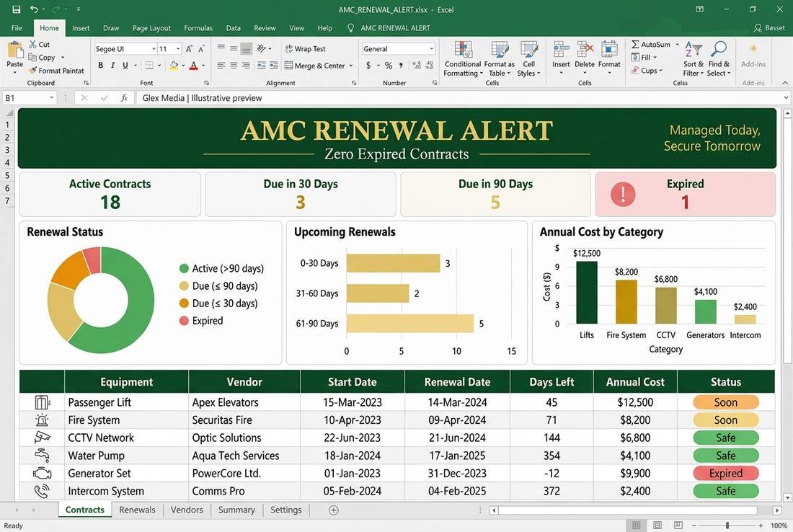Click the Save icon in title bar
This screenshot has height=532, width=793.
16,9
